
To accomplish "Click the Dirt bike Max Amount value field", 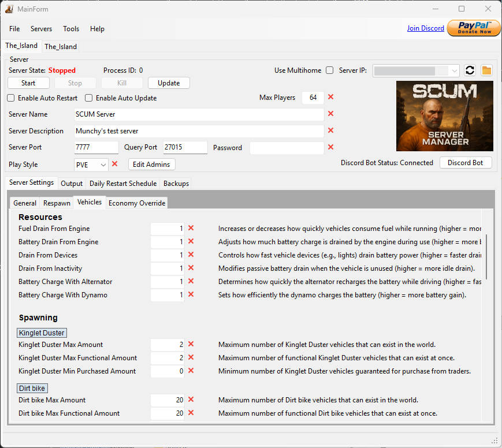I will [x=167, y=400].
